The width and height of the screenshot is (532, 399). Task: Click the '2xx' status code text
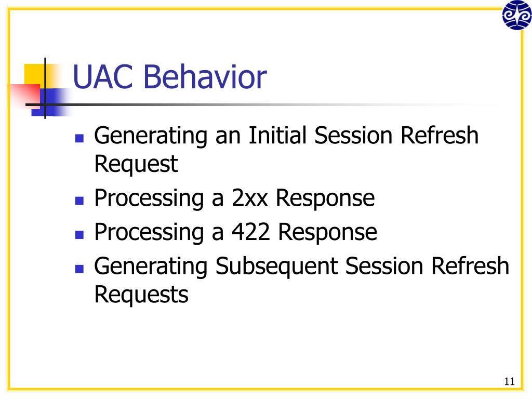[250, 198]
